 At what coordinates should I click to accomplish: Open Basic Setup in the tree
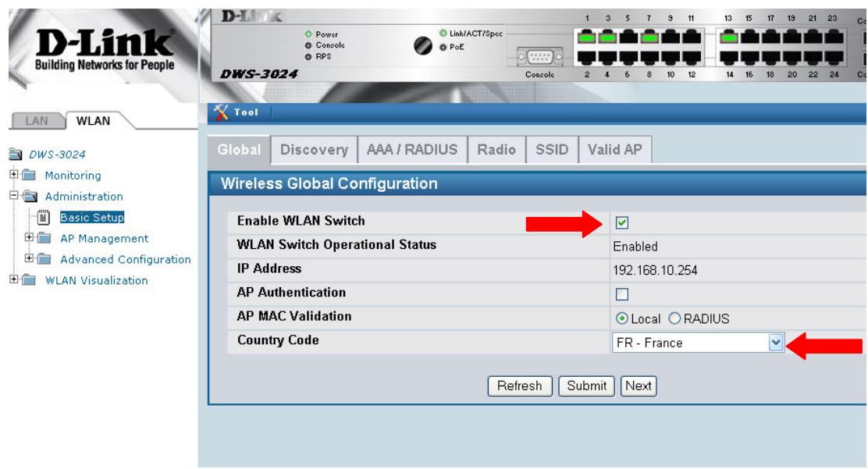point(92,218)
